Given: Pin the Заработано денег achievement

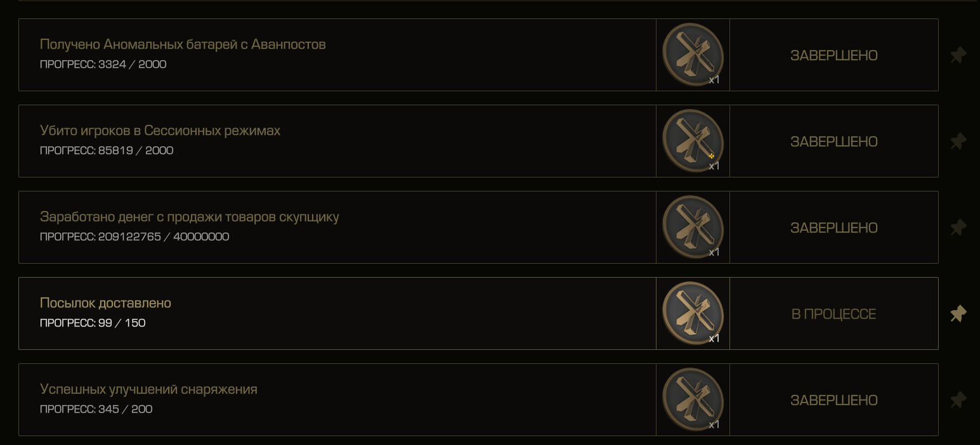Looking at the screenshot, I should [958, 228].
